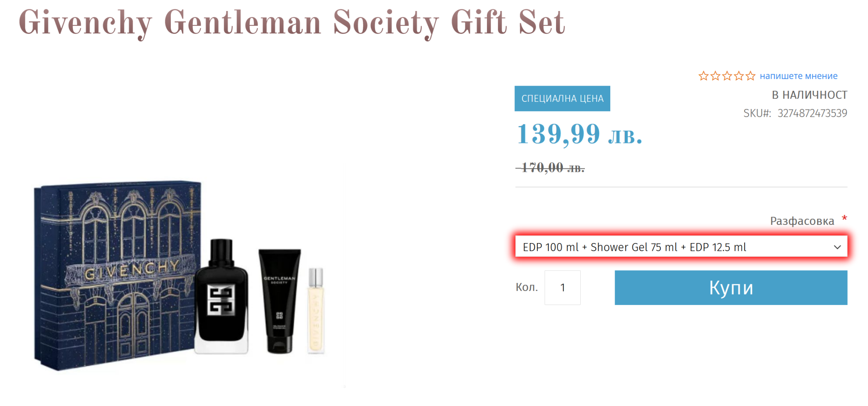The height and width of the screenshot is (406, 868).
Task: Focus the Кол. quantity input field
Action: (x=562, y=288)
